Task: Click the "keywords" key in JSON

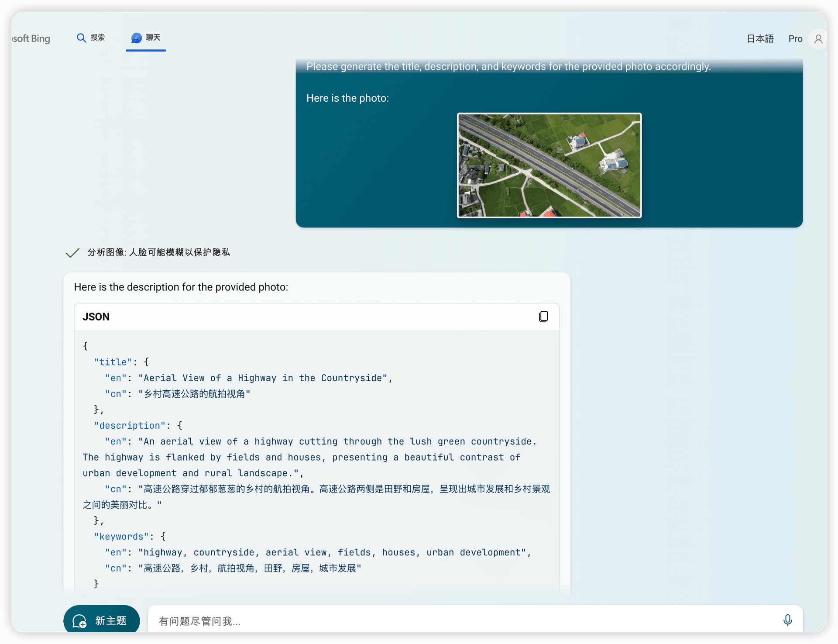Action: tap(121, 537)
